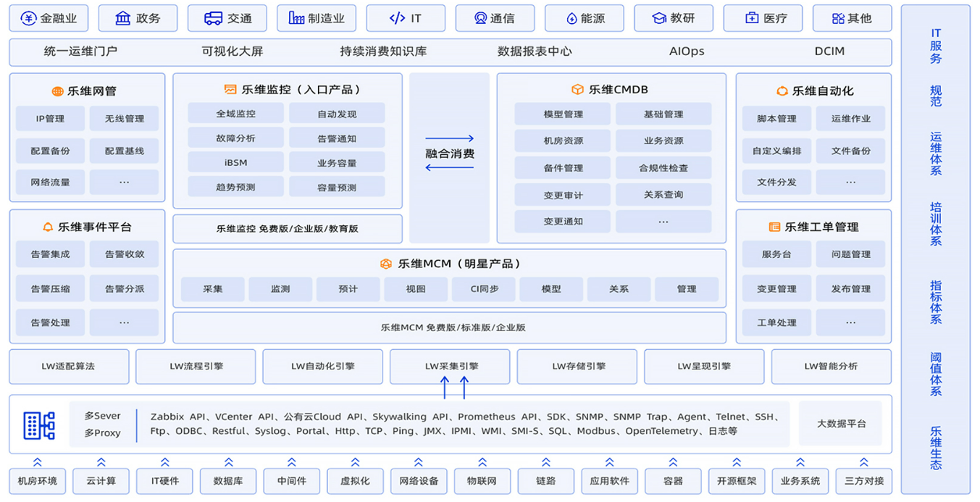Click the 文件分发 item
980x502 pixels.
[776, 183]
